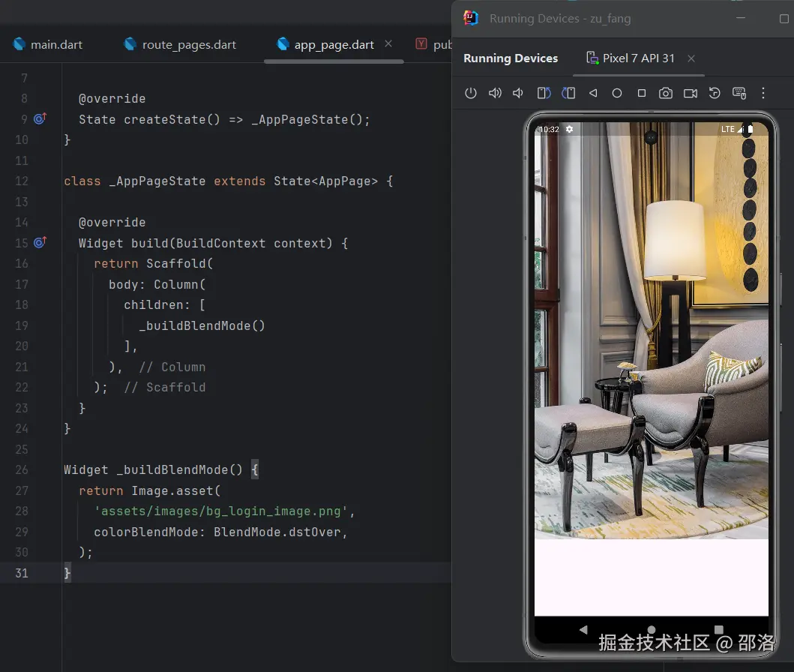
Task: Click createState() on line 9
Action: click(172, 119)
